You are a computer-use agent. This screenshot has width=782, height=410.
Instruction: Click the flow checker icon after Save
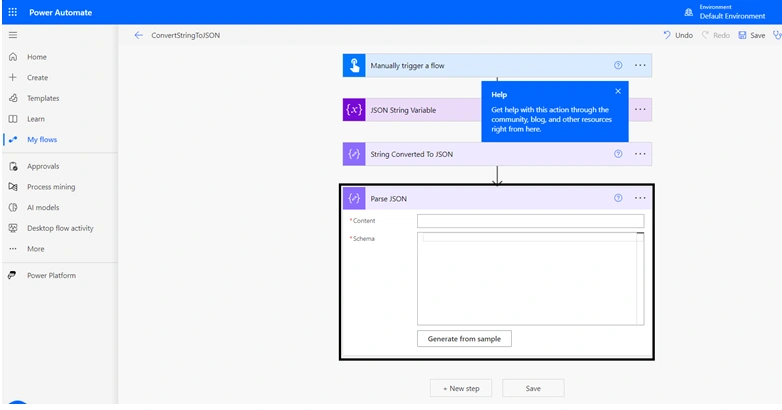pyautogui.click(x=777, y=35)
